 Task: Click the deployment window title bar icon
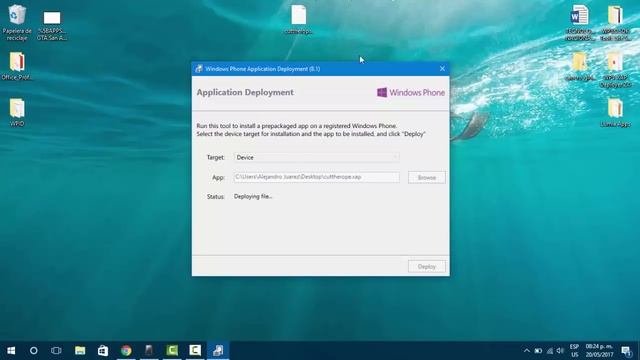tap(199, 69)
